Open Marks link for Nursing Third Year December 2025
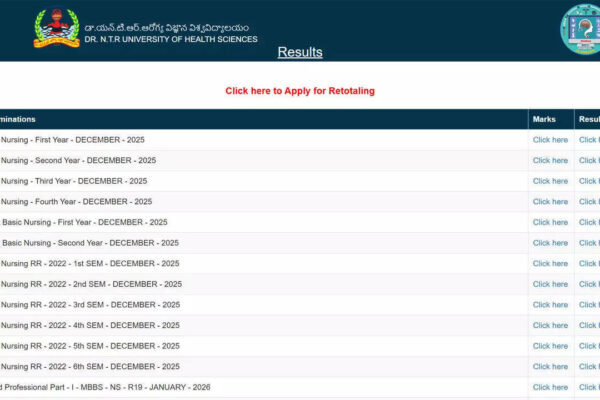This screenshot has width=600, height=400. (550, 181)
